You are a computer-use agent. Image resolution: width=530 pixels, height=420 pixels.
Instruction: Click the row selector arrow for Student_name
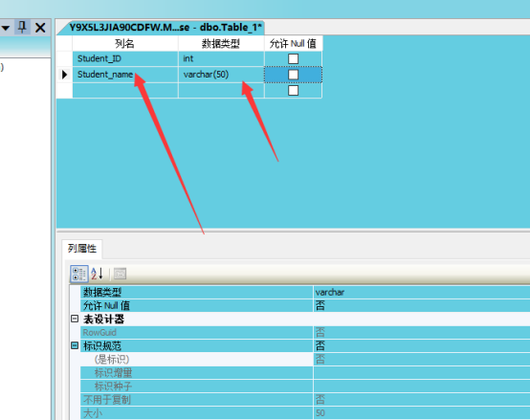click(x=64, y=75)
